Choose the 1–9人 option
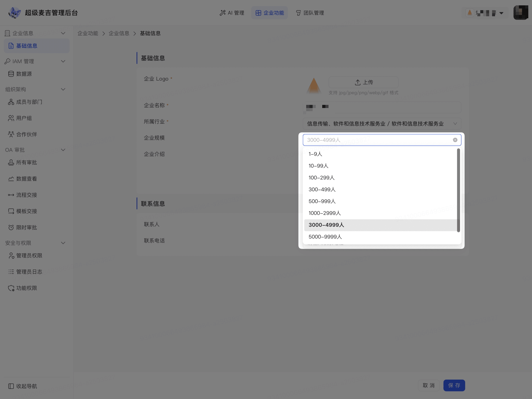This screenshot has height=399, width=532. (380, 154)
